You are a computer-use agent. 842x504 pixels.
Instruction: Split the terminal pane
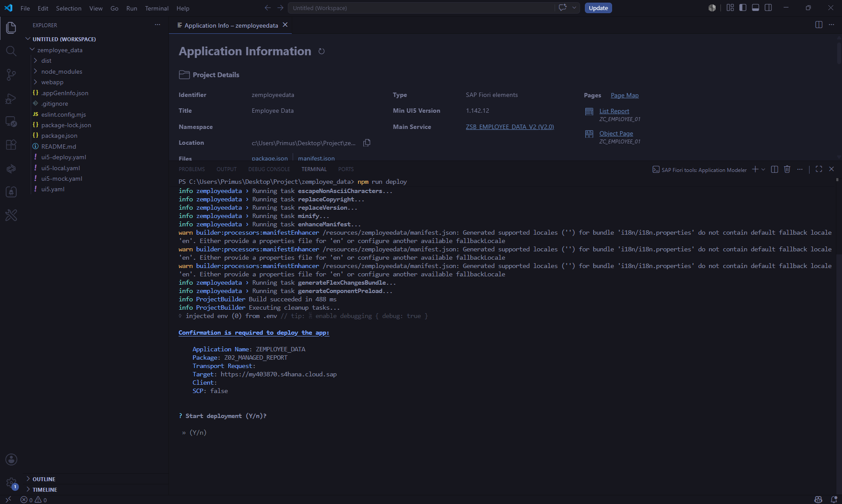(x=774, y=169)
